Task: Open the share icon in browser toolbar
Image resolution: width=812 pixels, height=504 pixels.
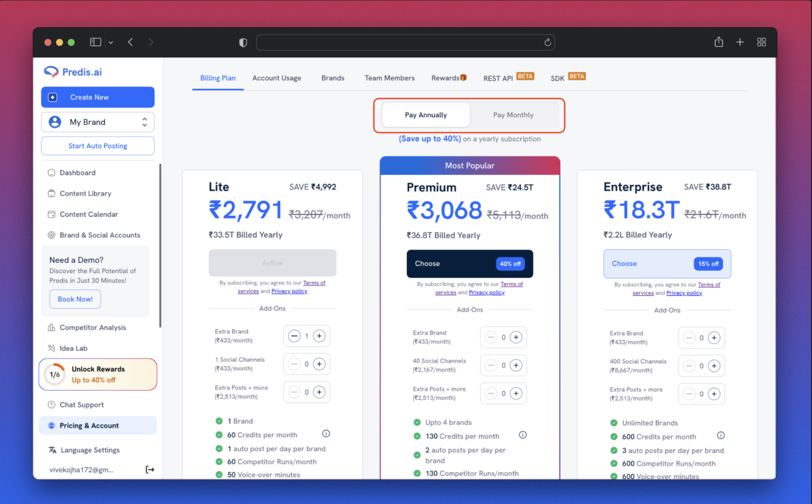Action: (x=718, y=42)
